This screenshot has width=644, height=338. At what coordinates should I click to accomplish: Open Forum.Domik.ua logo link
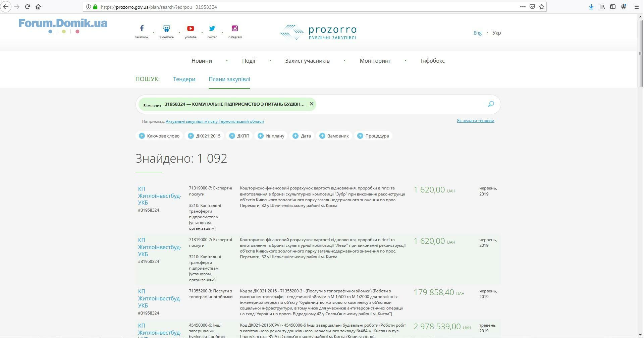pyautogui.click(x=63, y=26)
